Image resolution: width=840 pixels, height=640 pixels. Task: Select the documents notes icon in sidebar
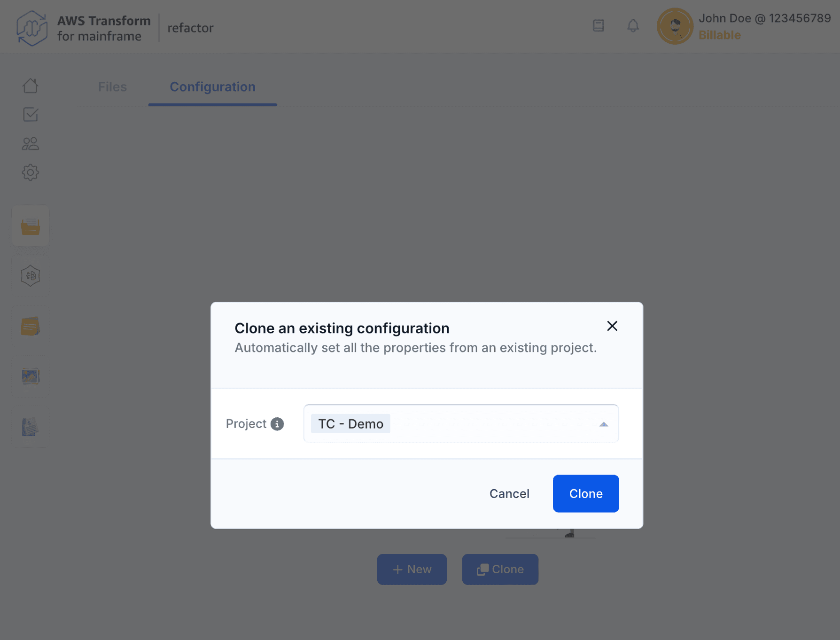(x=30, y=326)
